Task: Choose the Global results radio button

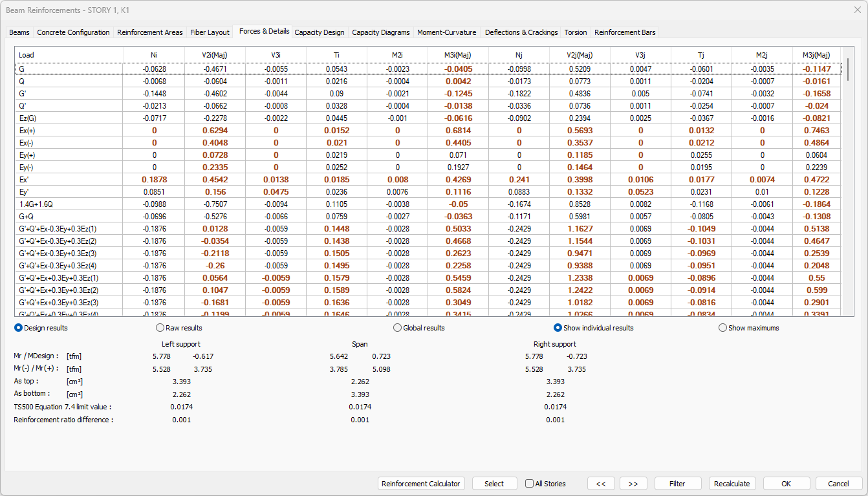Action: coord(398,328)
